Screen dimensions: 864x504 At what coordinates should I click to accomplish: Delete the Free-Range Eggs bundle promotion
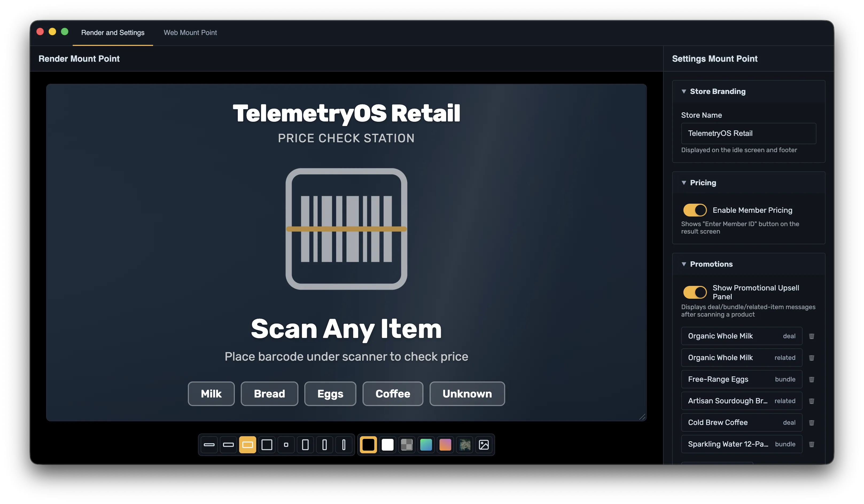coord(812,379)
